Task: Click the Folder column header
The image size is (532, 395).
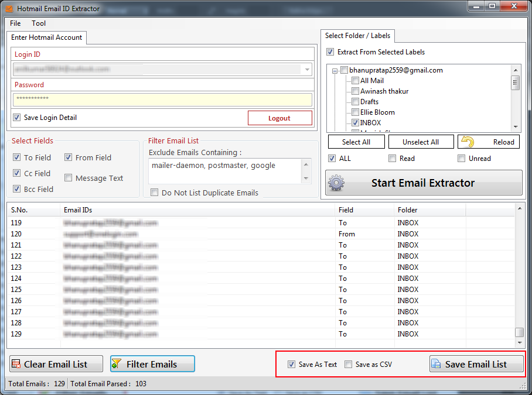Action: tap(430, 210)
